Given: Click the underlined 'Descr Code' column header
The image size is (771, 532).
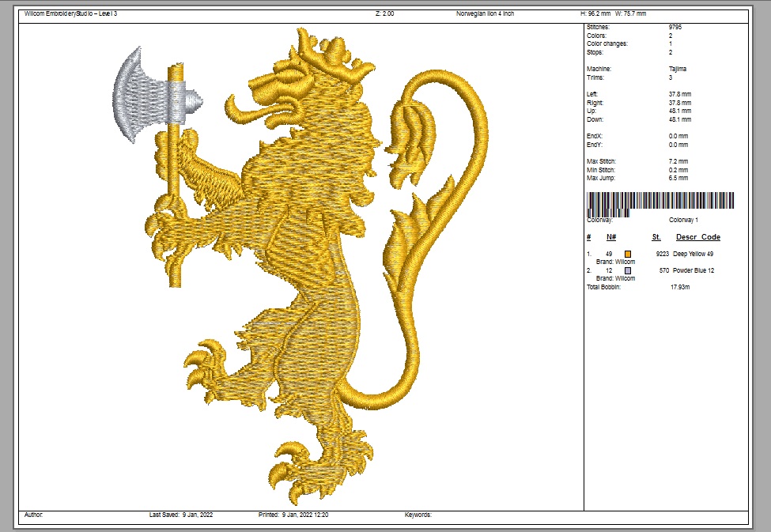Looking at the screenshot, I should (x=697, y=237).
